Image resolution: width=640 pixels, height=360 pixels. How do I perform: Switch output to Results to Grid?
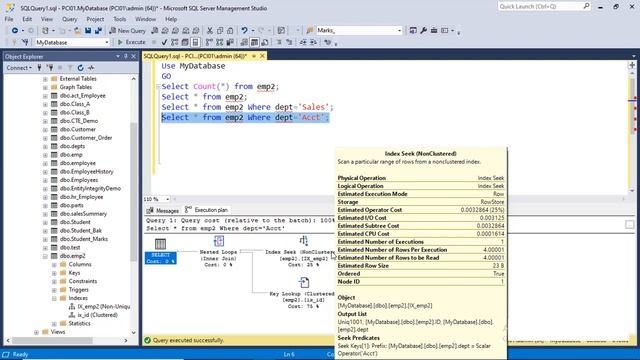254,42
